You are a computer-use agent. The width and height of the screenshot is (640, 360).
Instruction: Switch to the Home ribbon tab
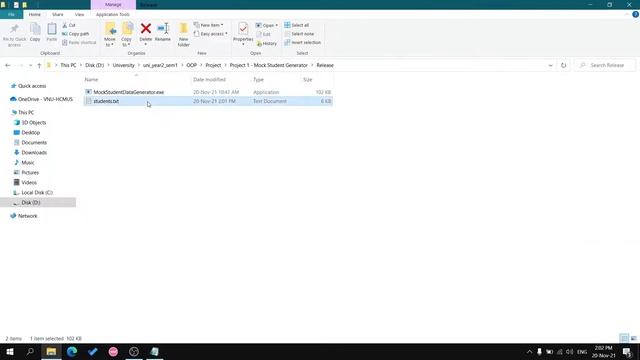[x=35, y=15]
